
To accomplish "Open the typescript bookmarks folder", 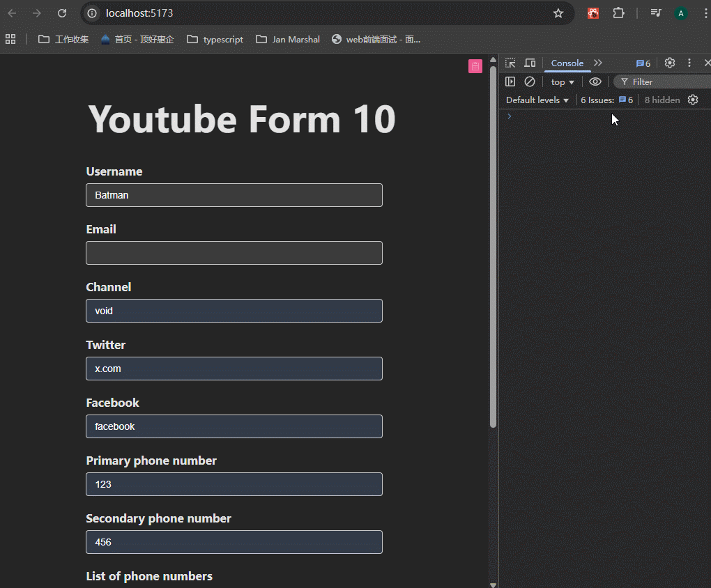I will click(x=215, y=40).
